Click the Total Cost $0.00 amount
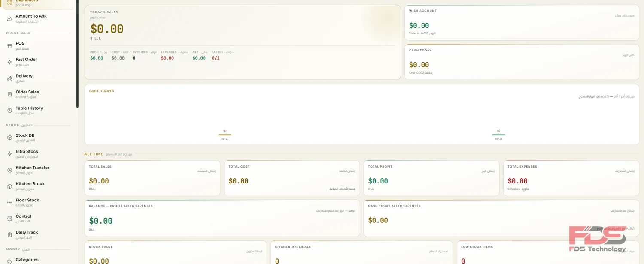 239,181
